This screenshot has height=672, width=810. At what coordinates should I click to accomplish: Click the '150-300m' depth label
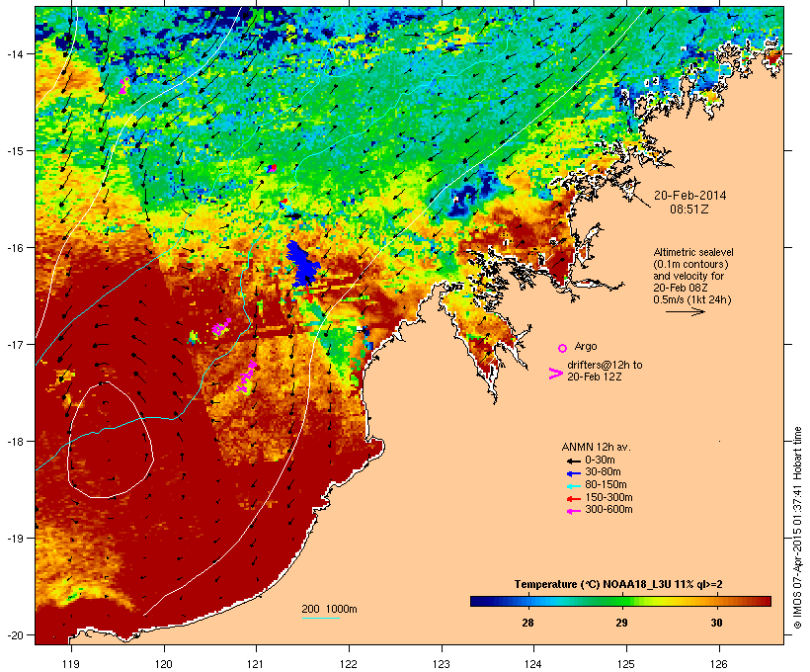[x=608, y=497]
